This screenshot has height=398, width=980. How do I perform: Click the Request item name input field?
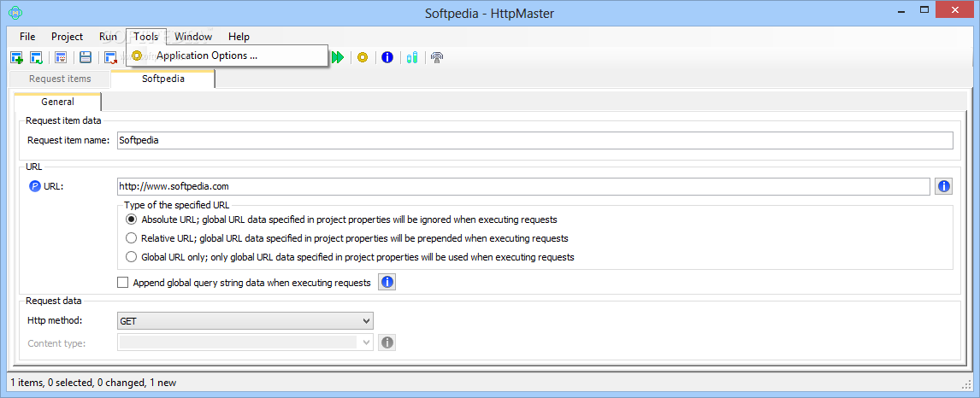tap(535, 140)
